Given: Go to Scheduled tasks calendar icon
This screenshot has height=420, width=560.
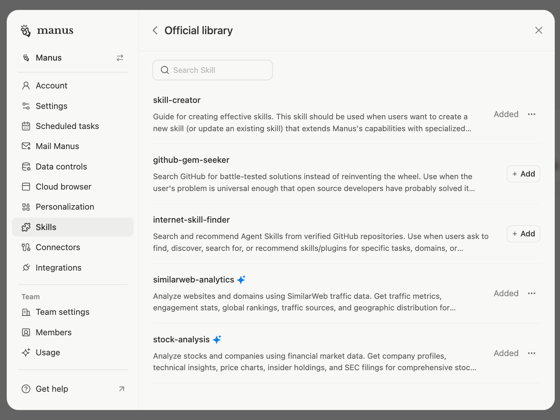Looking at the screenshot, I should click(26, 126).
